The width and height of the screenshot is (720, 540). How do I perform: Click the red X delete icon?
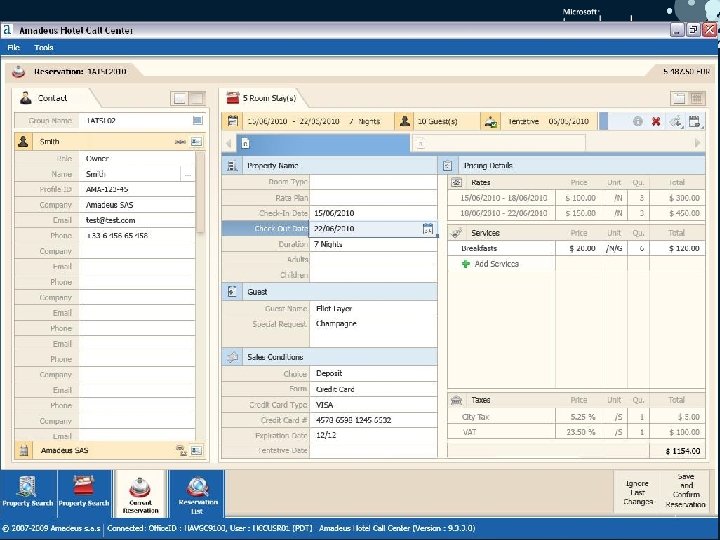[656, 121]
